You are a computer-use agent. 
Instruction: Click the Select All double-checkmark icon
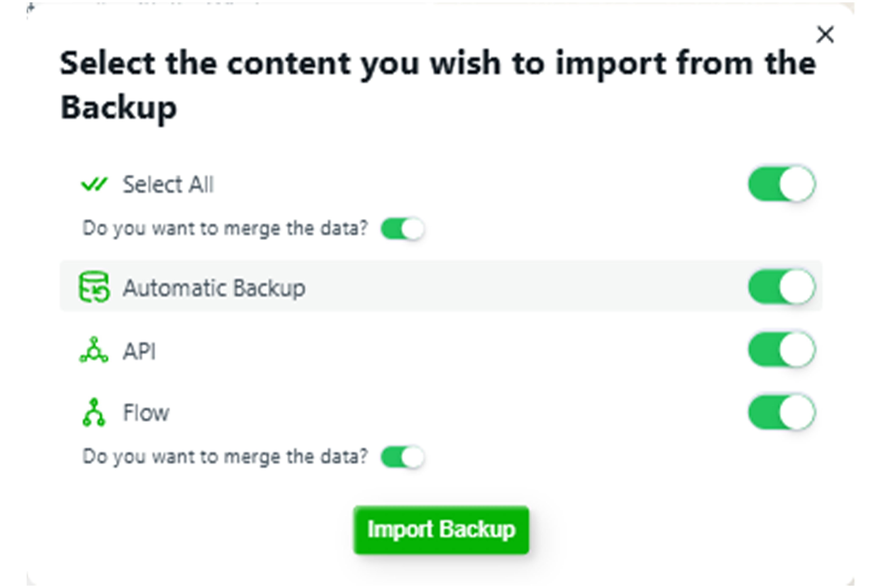pyautogui.click(x=94, y=184)
